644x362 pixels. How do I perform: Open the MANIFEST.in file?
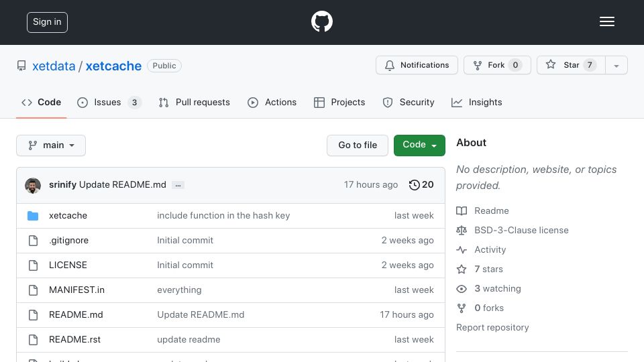point(76,290)
